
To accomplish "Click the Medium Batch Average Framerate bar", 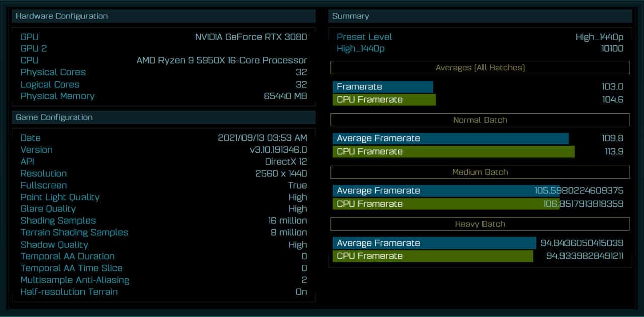I will tap(446, 191).
